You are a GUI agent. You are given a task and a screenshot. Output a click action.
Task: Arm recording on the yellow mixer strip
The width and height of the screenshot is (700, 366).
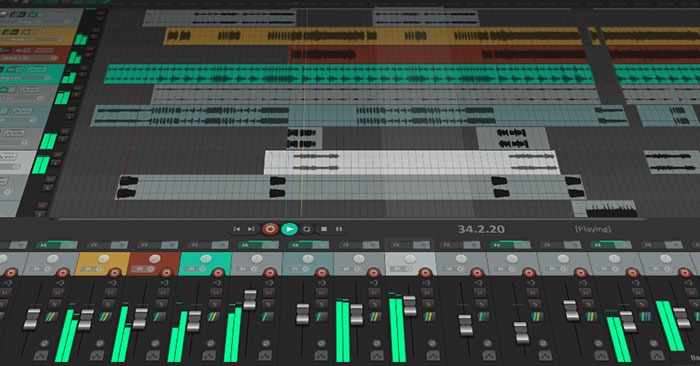(x=115, y=273)
